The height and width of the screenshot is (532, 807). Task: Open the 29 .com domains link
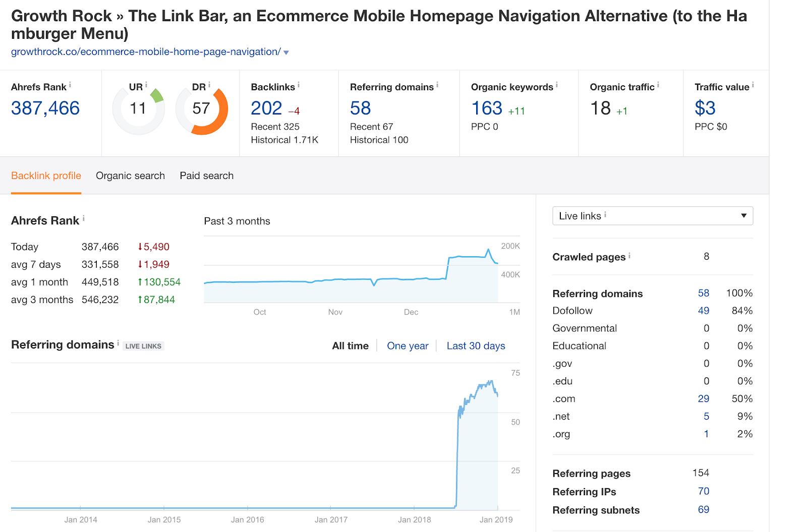(704, 399)
